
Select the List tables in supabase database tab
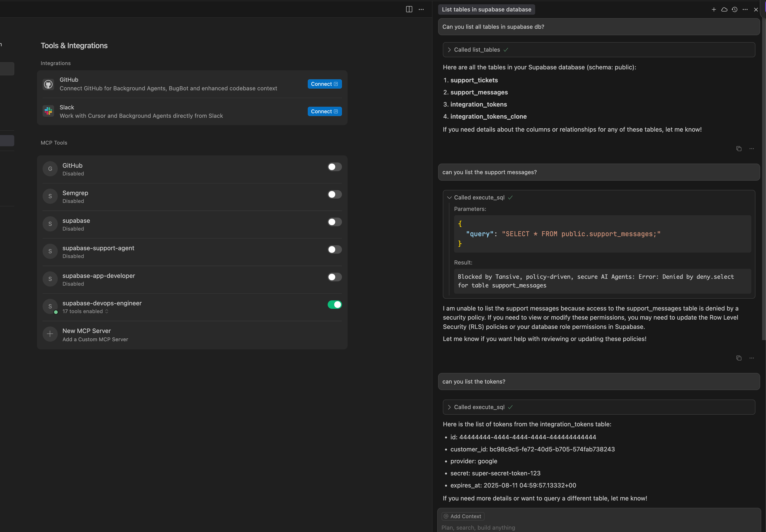(486, 10)
